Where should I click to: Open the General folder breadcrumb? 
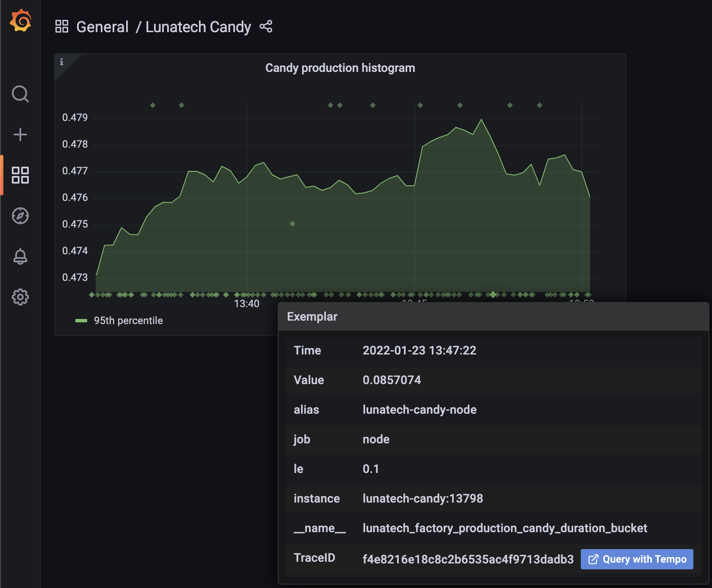click(102, 27)
